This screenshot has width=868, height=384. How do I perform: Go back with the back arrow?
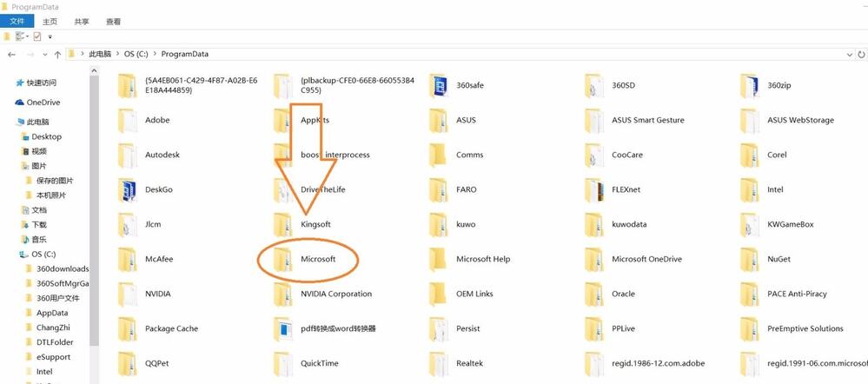[x=11, y=54]
